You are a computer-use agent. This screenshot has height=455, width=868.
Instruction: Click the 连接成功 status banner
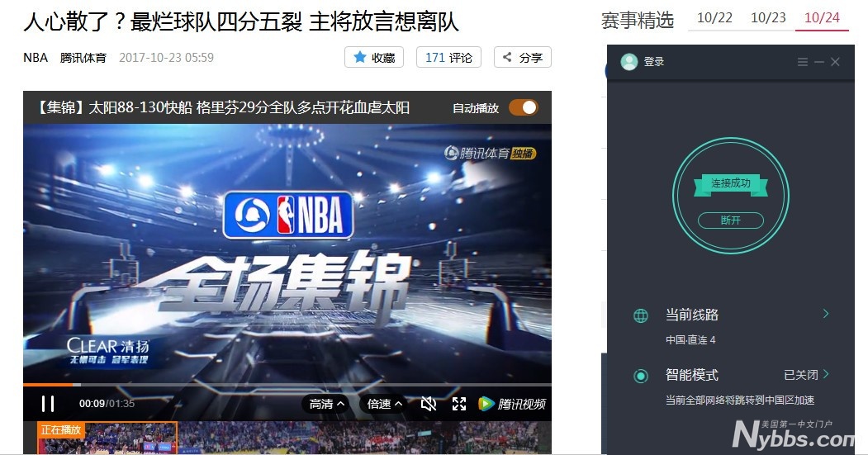(x=731, y=184)
